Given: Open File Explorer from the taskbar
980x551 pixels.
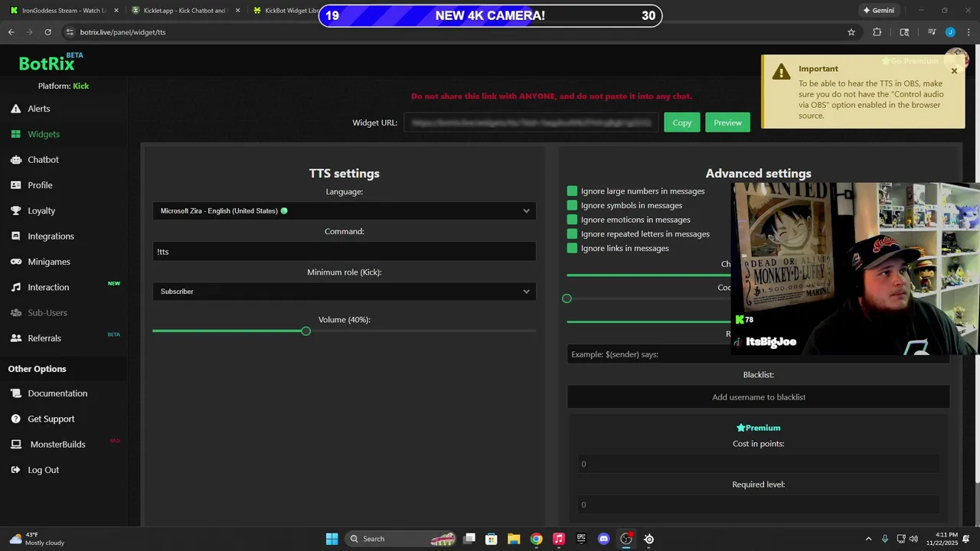Looking at the screenshot, I should 514,539.
